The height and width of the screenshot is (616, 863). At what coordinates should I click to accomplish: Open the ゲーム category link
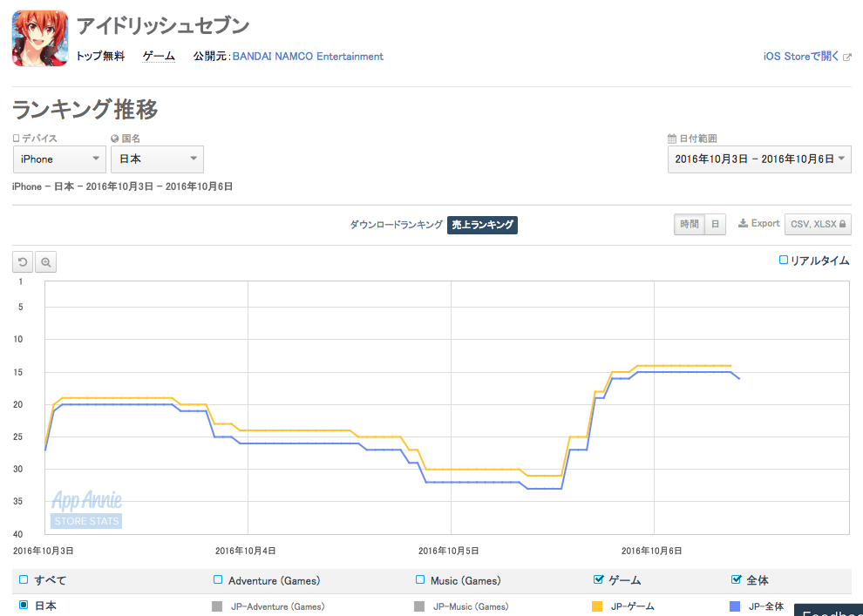click(x=159, y=56)
